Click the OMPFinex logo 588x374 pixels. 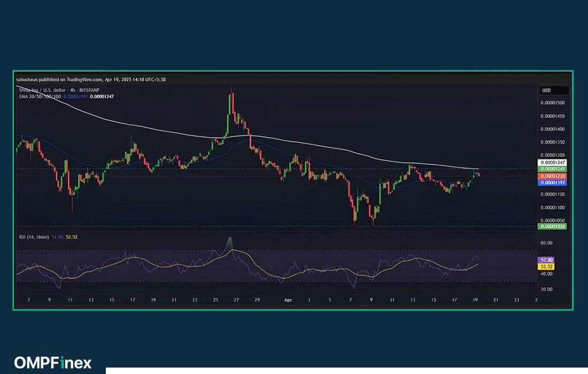click(52, 363)
